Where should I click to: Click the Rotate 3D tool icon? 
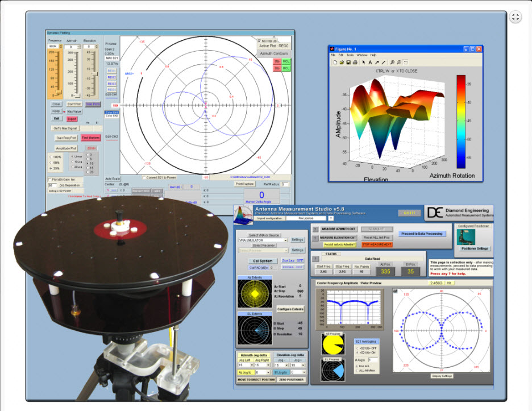pyautogui.click(x=405, y=63)
